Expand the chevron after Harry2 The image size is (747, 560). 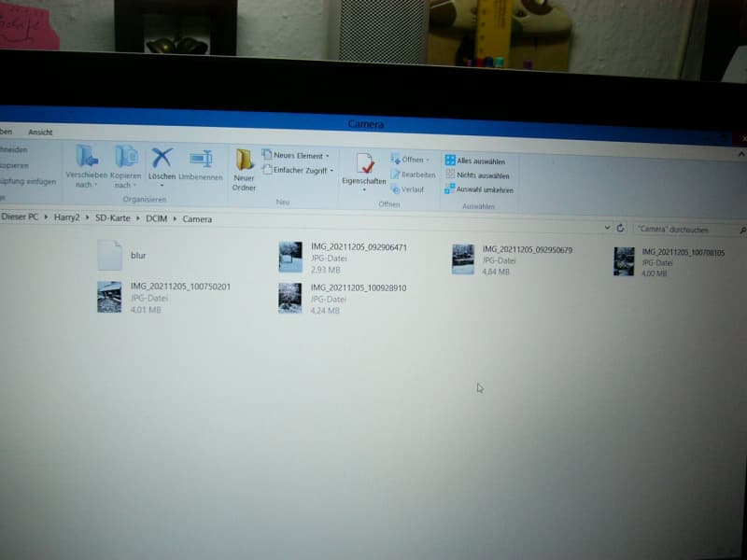(87, 217)
